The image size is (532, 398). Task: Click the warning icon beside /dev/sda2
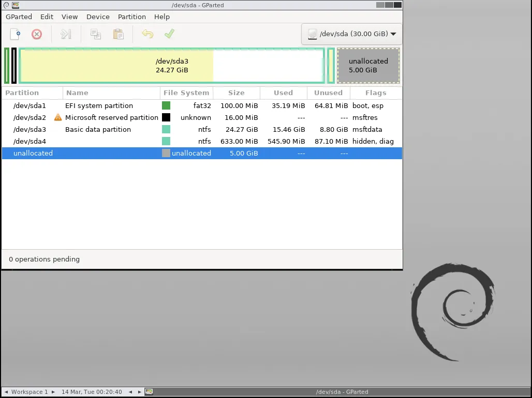pyautogui.click(x=58, y=117)
